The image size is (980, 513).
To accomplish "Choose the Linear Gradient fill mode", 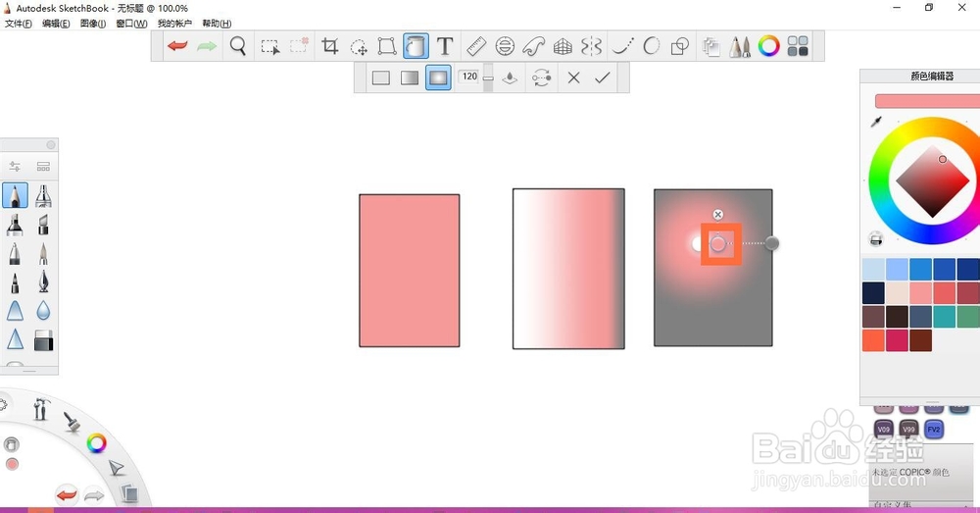I will click(x=410, y=77).
